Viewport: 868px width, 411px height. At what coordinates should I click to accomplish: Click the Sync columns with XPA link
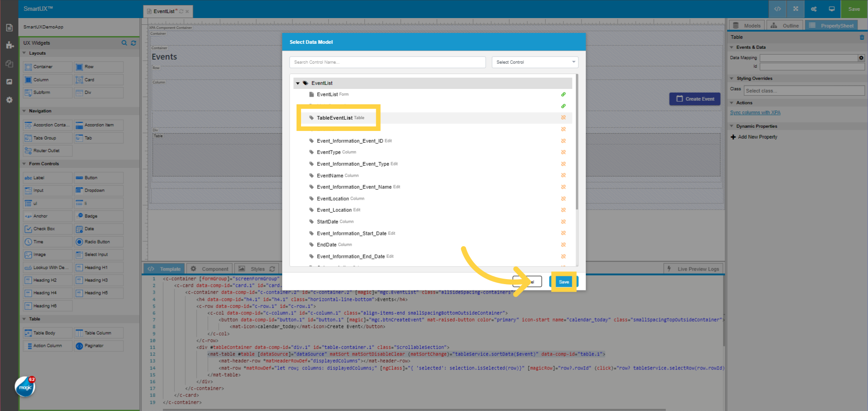click(x=755, y=112)
